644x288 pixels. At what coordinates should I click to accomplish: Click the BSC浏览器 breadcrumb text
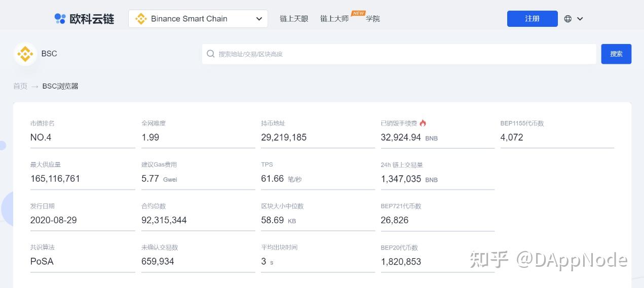point(60,86)
